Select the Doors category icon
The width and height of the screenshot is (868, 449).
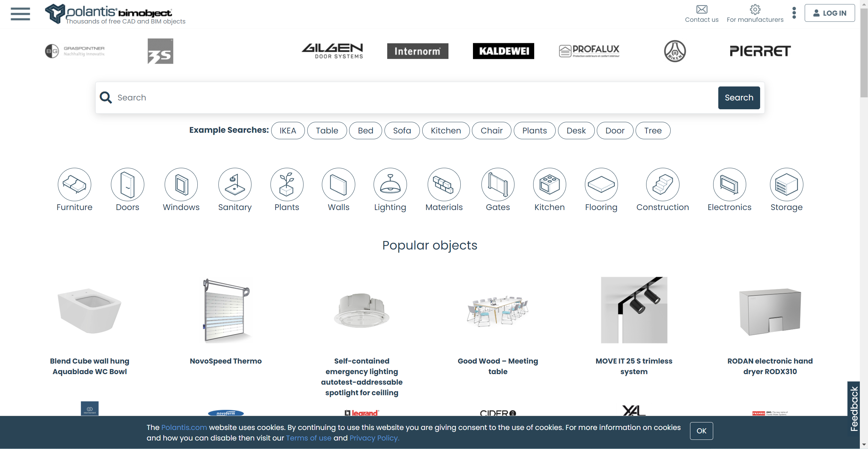(x=128, y=185)
